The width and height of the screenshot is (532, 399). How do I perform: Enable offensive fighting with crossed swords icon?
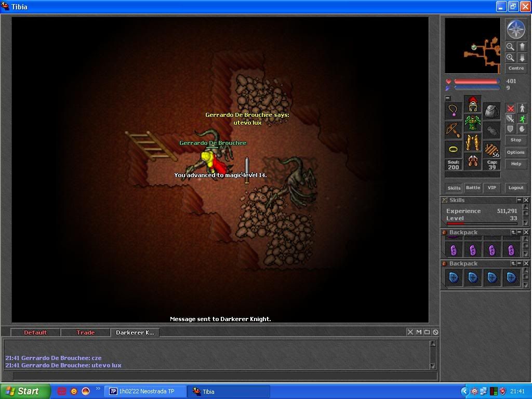coord(510,109)
